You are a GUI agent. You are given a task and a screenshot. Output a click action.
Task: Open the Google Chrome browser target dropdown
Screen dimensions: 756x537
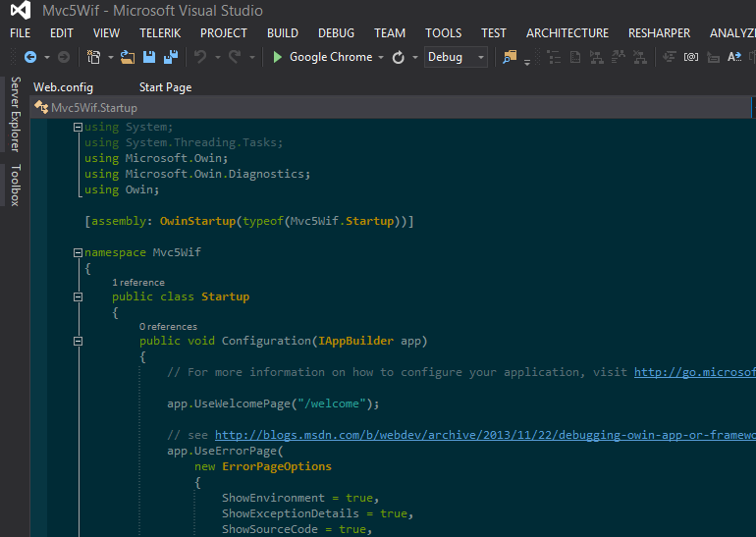tap(381, 57)
